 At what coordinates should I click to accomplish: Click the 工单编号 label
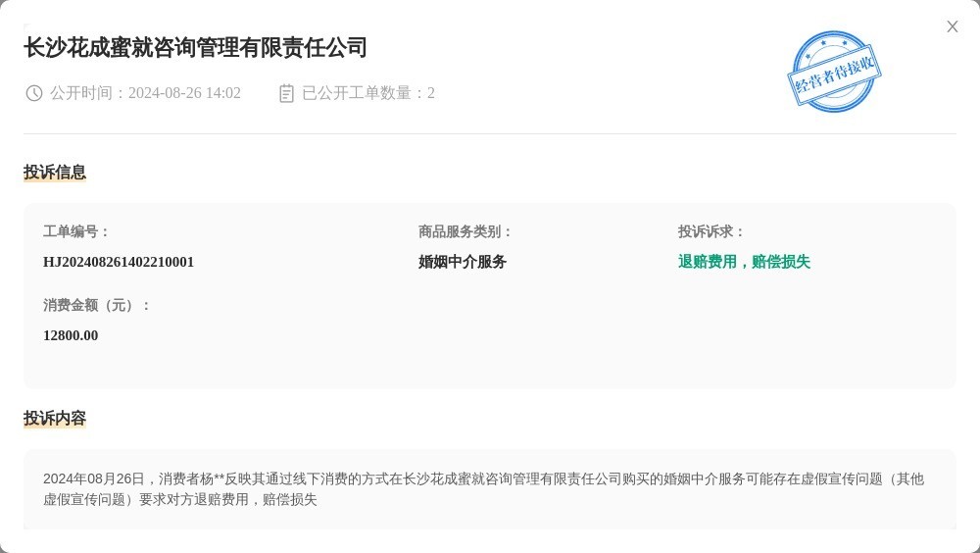pyautogui.click(x=76, y=231)
